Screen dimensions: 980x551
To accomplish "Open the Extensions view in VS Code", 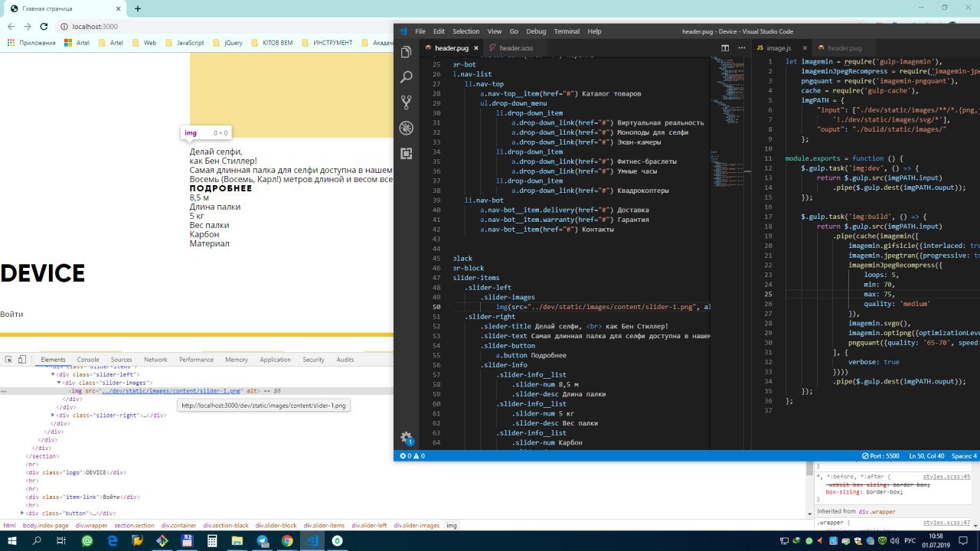I will (407, 153).
